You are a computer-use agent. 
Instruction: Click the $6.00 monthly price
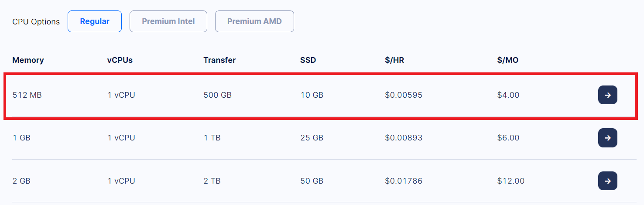coord(508,138)
